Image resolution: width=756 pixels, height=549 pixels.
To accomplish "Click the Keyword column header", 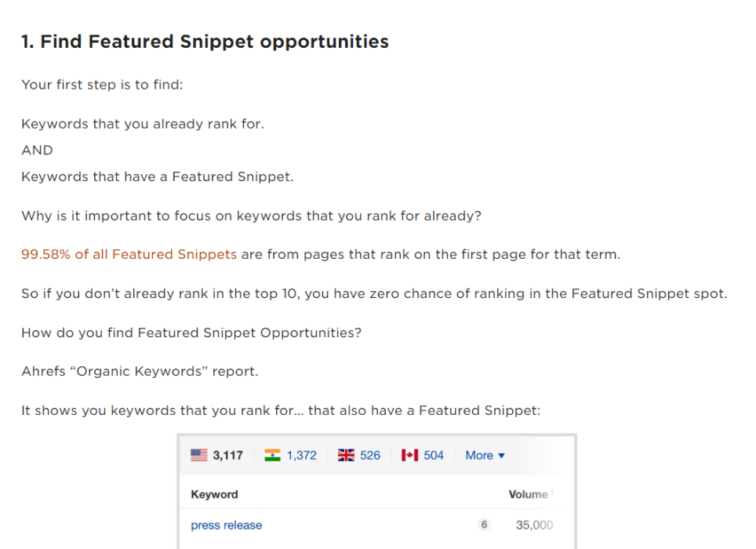I will [215, 494].
